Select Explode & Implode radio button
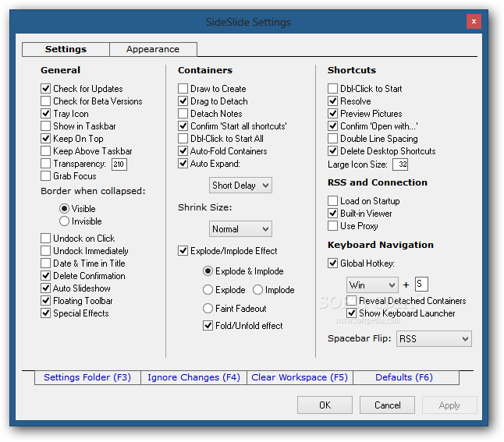This screenshot has height=442, width=504. click(x=208, y=271)
